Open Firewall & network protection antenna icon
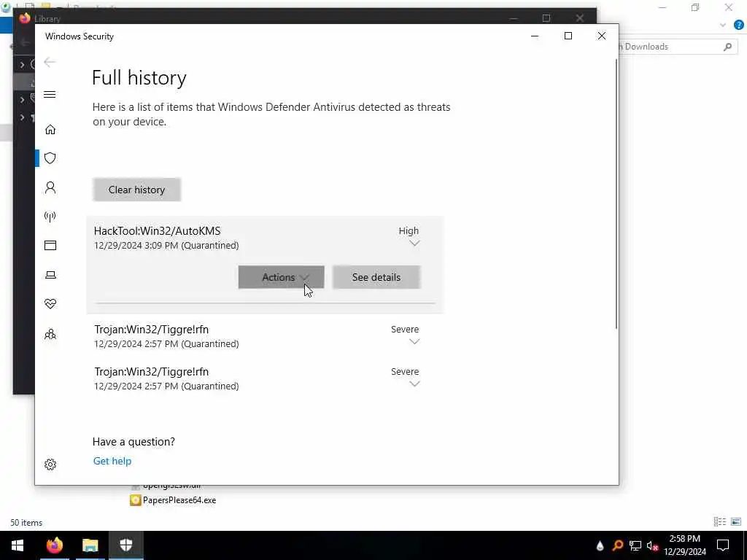The width and height of the screenshot is (747, 560). click(50, 217)
